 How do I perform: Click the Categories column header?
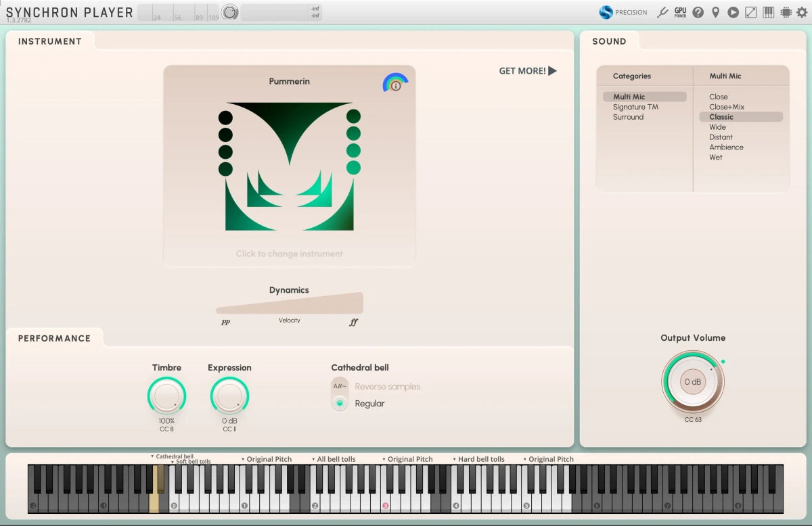click(632, 76)
